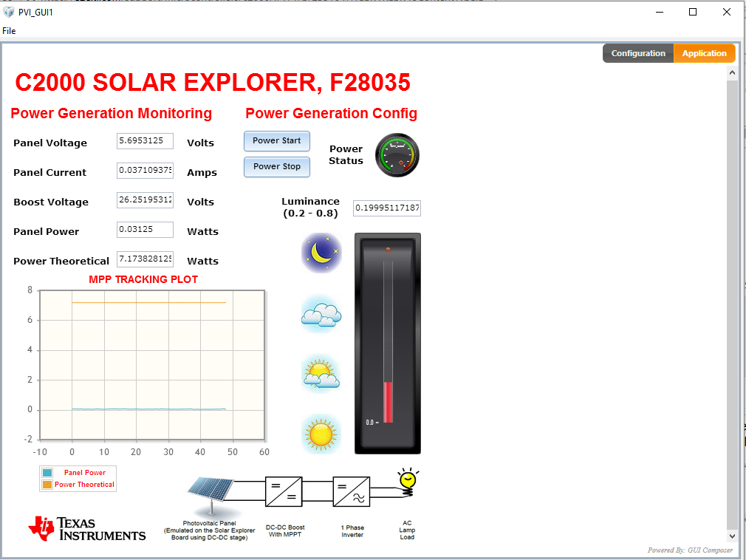Image resolution: width=746 pixels, height=560 pixels.
Task: Open the File menu
Action: [x=9, y=30]
